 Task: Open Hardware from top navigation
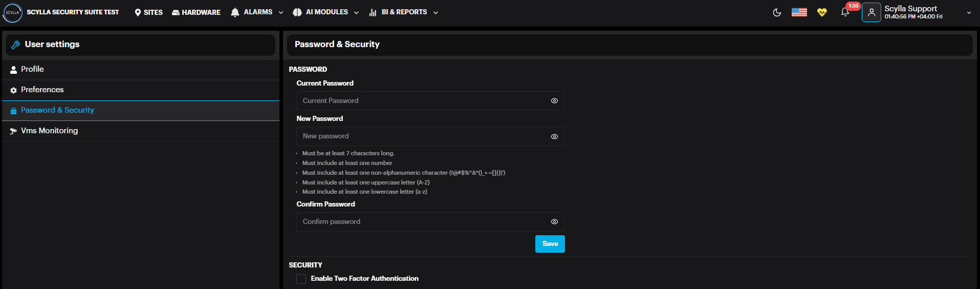click(x=196, y=12)
